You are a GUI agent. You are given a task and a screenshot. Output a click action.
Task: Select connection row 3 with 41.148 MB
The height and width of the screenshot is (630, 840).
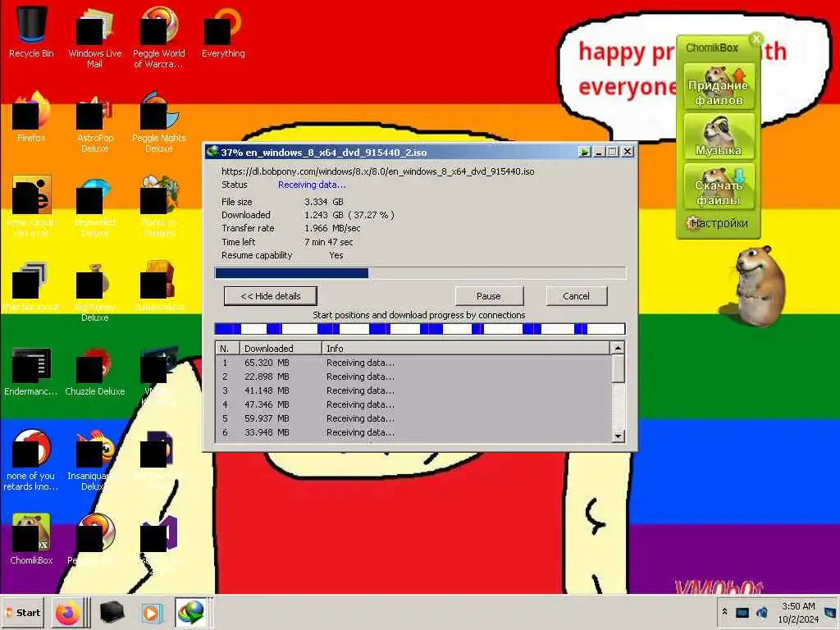(413, 390)
